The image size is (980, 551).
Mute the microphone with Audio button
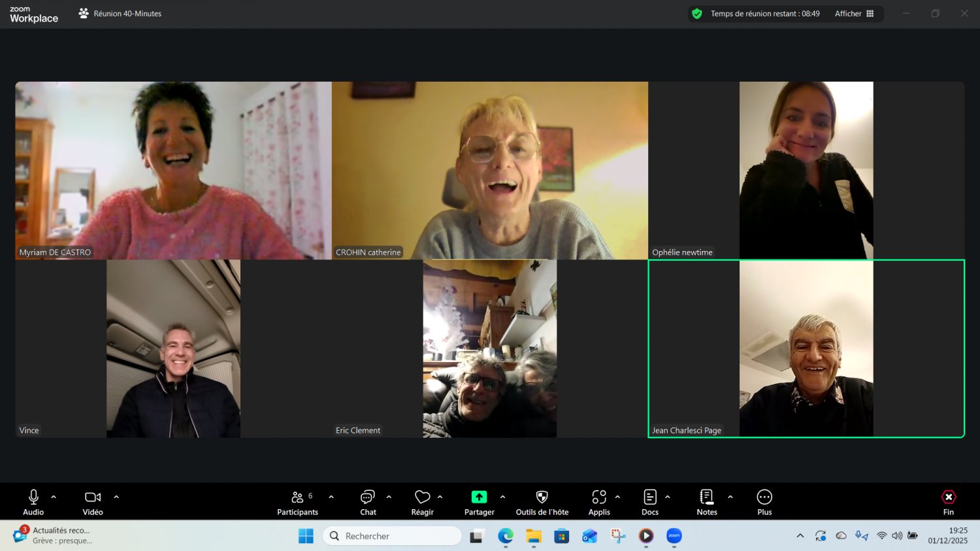33,498
